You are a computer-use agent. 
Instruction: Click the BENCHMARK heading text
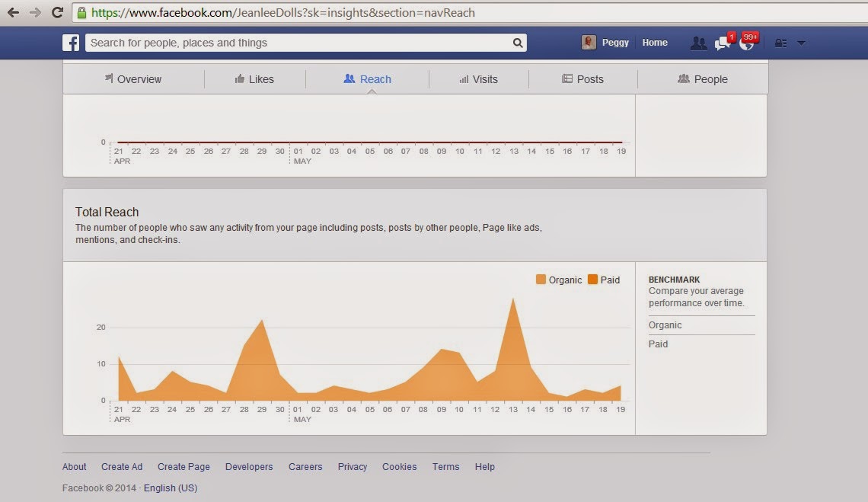(x=675, y=280)
